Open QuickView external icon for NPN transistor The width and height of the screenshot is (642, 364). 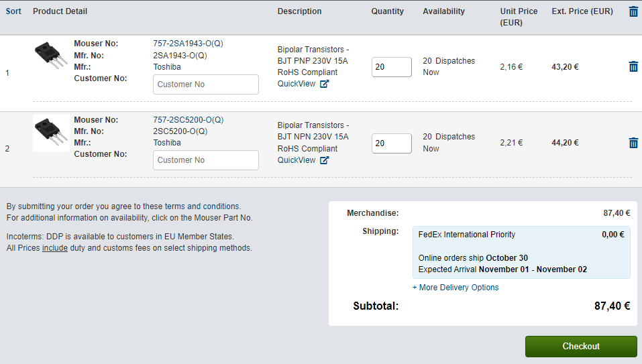point(324,160)
